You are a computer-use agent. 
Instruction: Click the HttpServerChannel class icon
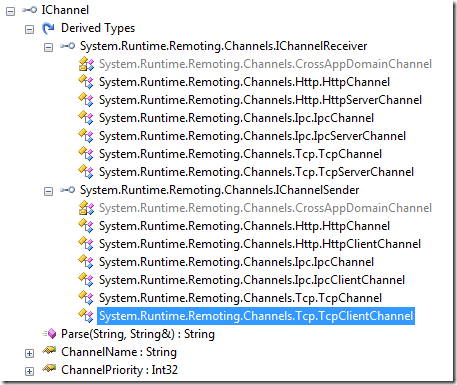86,100
